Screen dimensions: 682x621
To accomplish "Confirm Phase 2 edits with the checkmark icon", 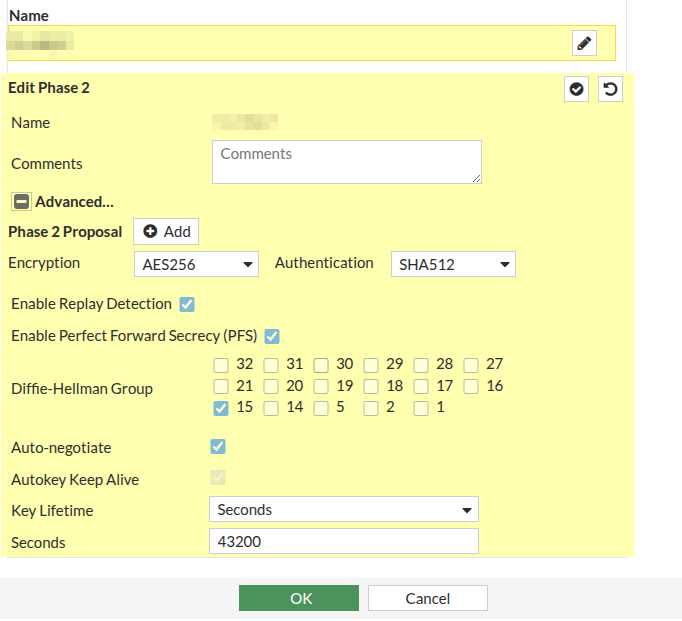I will (576, 89).
